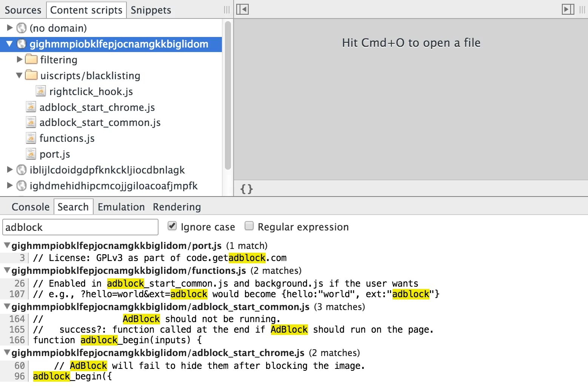
Task: Open the Emulation drawer tab
Action: [121, 207]
